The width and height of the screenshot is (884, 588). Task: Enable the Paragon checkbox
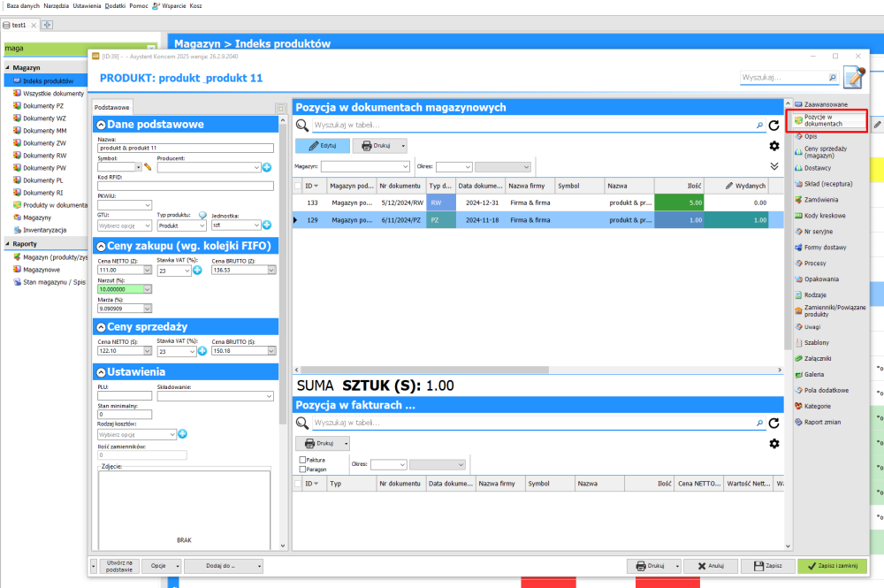pyautogui.click(x=303, y=470)
